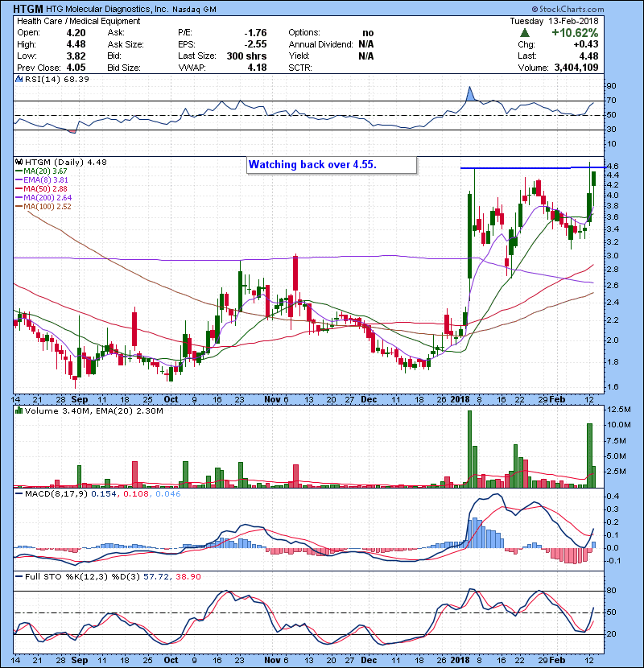
Task: Select the VWAP value 4.18
Action: [x=257, y=68]
